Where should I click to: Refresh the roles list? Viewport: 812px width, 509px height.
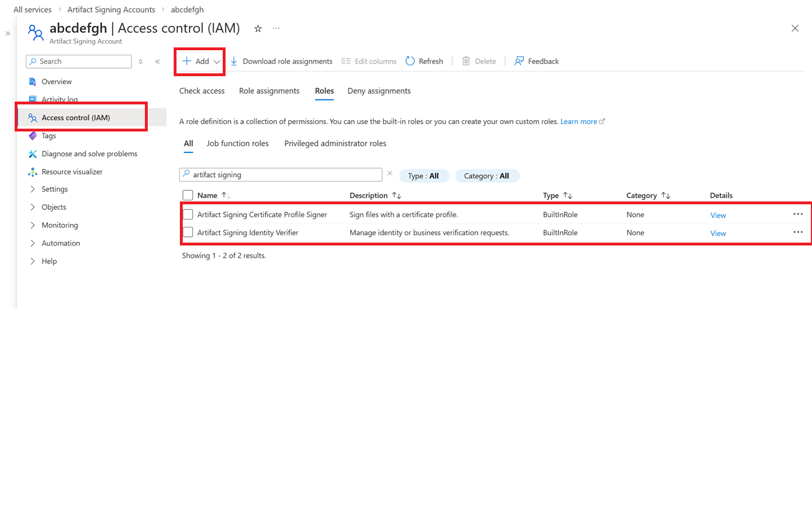pyautogui.click(x=424, y=61)
